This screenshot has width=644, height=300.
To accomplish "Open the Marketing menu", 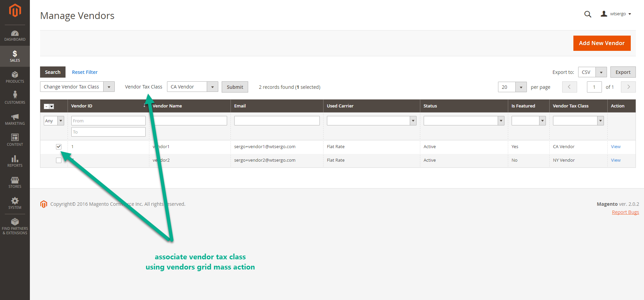I will (x=15, y=119).
